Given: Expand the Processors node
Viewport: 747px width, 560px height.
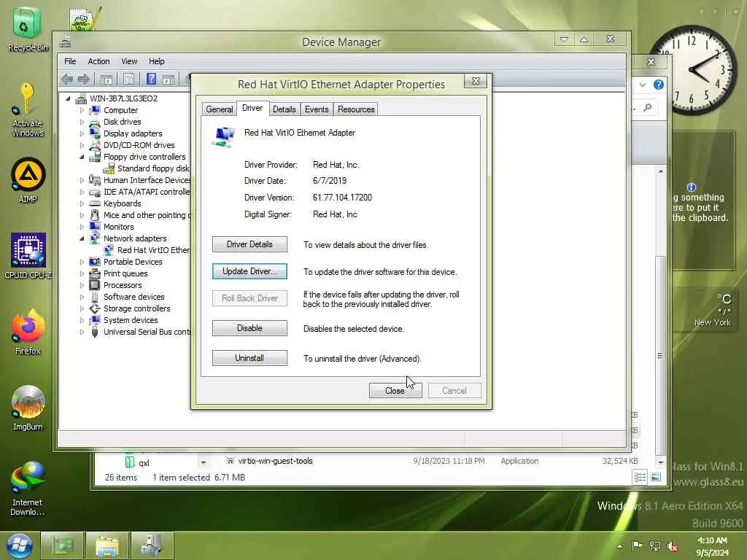Looking at the screenshot, I should (82, 285).
